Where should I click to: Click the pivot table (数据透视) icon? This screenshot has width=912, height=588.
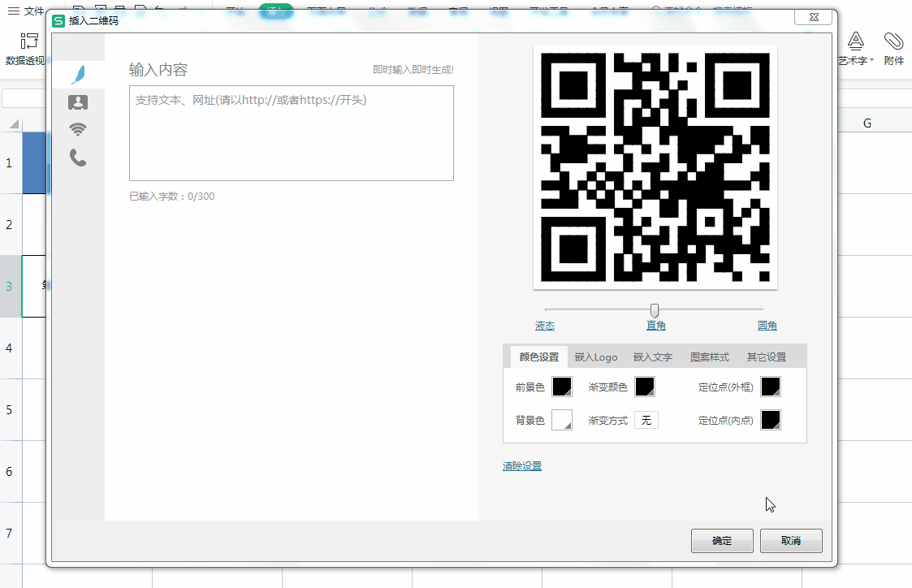29,41
